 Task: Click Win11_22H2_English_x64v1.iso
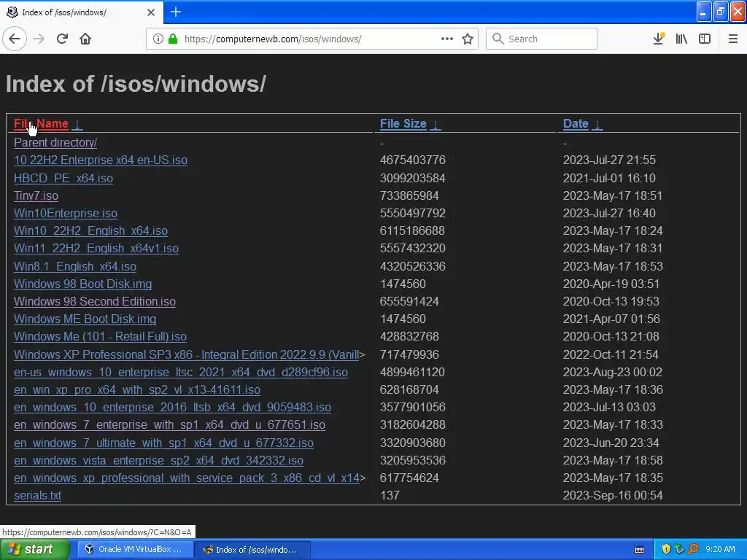[96, 249]
